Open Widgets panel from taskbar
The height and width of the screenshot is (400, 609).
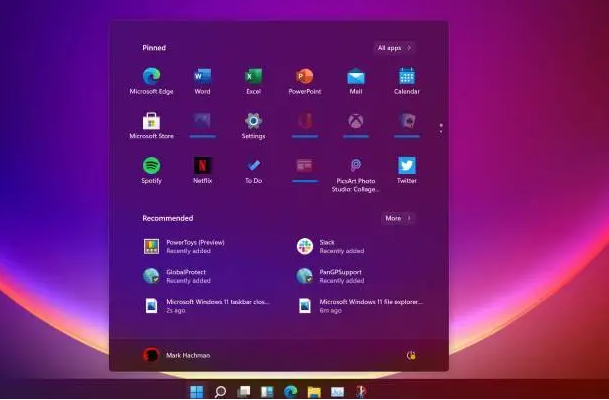[267, 391]
